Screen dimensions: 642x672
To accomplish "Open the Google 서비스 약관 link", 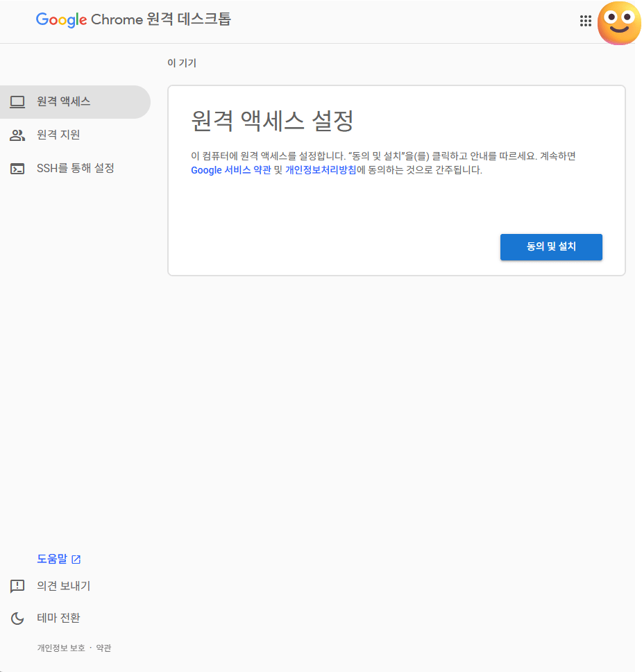I will point(231,170).
